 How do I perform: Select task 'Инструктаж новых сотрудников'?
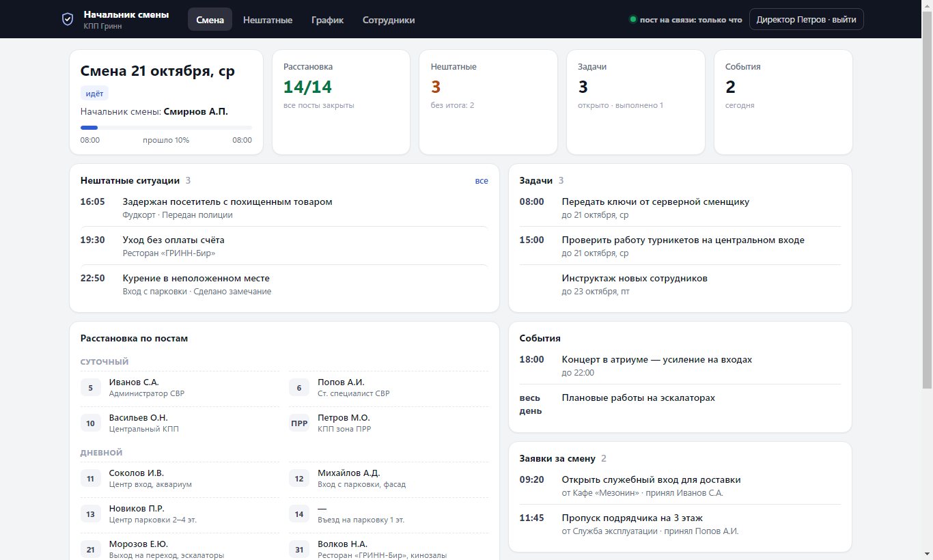point(680,284)
